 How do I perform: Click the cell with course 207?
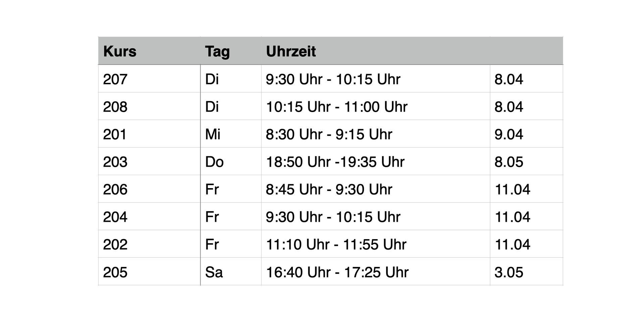[x=149, y=79]
